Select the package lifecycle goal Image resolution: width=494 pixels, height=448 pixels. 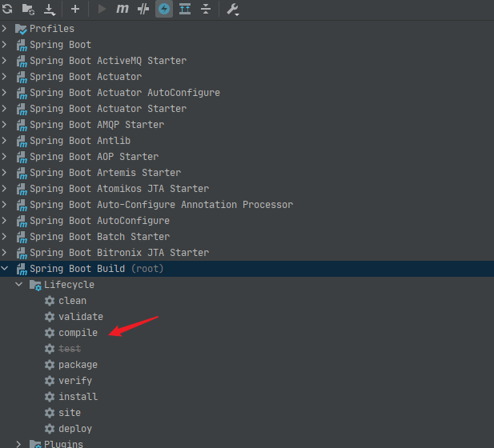(78, 365)
